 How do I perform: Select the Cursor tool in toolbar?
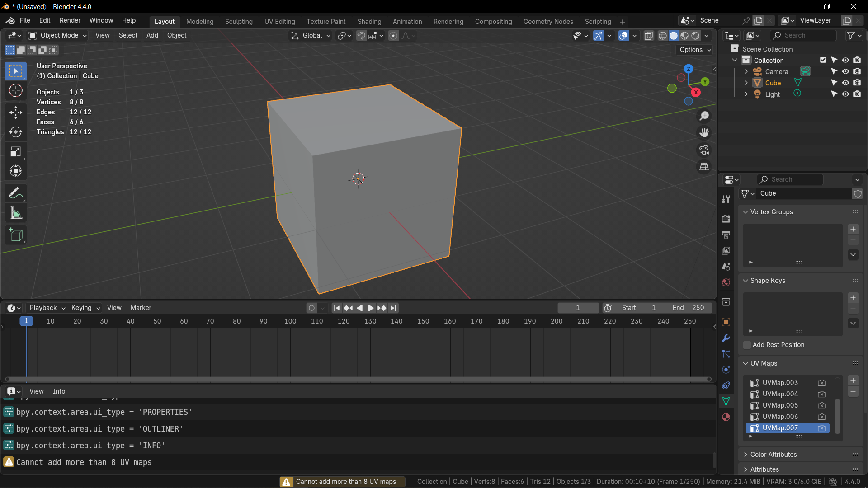16,91
